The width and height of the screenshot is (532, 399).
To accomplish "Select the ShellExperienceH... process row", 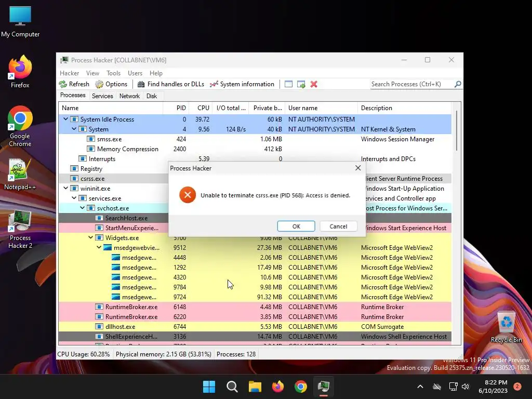I will 255,336.
